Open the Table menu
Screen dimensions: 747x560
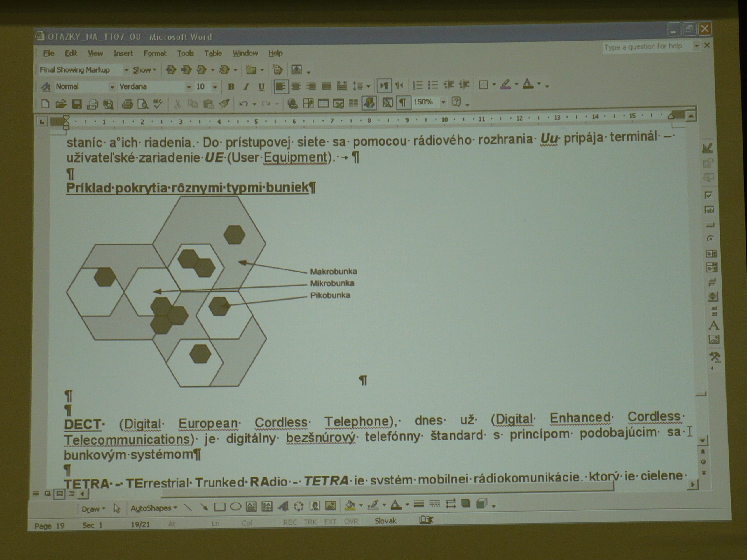(x=213, y=53)
